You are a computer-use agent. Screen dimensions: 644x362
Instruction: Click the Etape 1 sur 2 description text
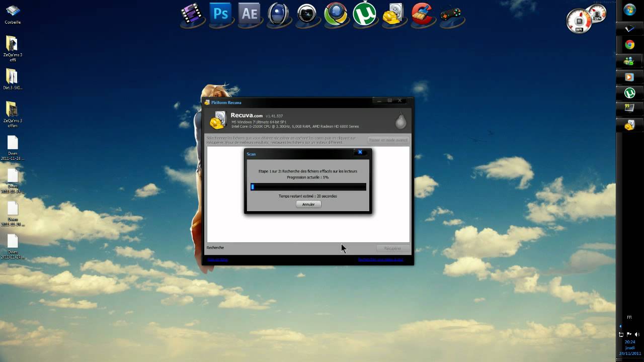click(308, 171)
